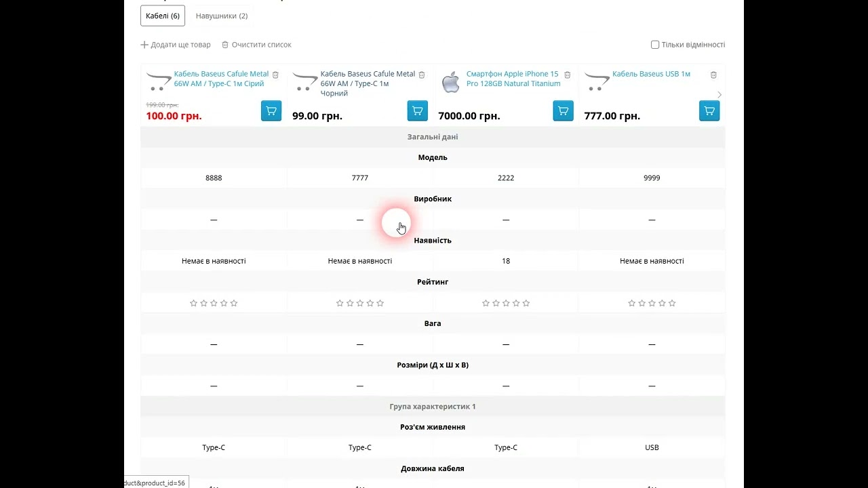Add Кабель Baseus USB 1м to cart
868x488 pixels.
(709, 110)
